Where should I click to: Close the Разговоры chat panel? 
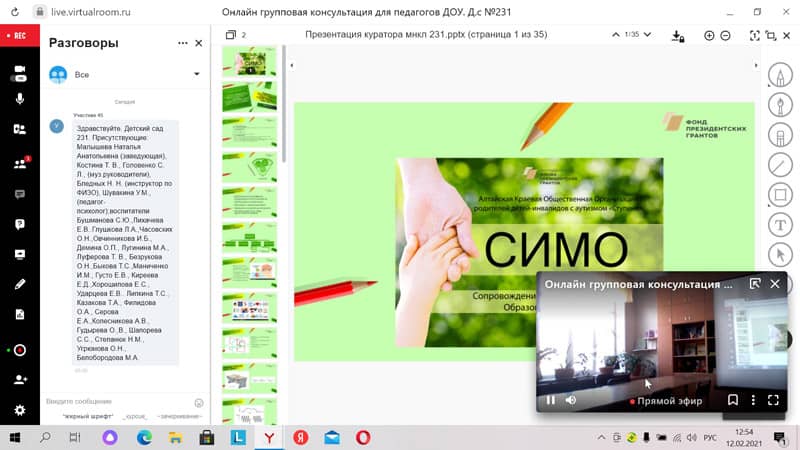coord(199,43)
